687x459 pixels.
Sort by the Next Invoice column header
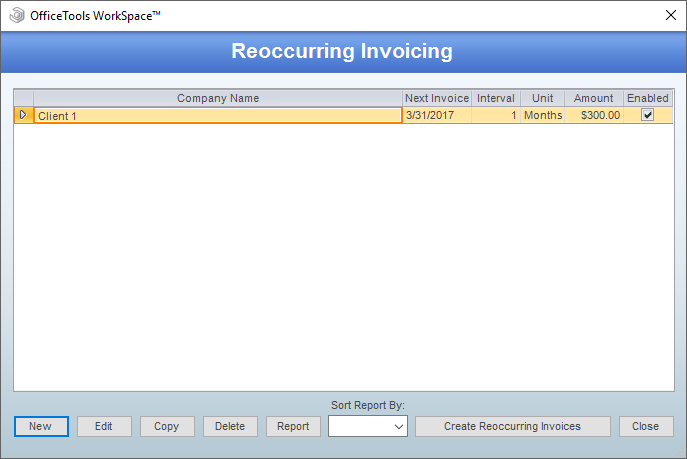coord(437,98)
